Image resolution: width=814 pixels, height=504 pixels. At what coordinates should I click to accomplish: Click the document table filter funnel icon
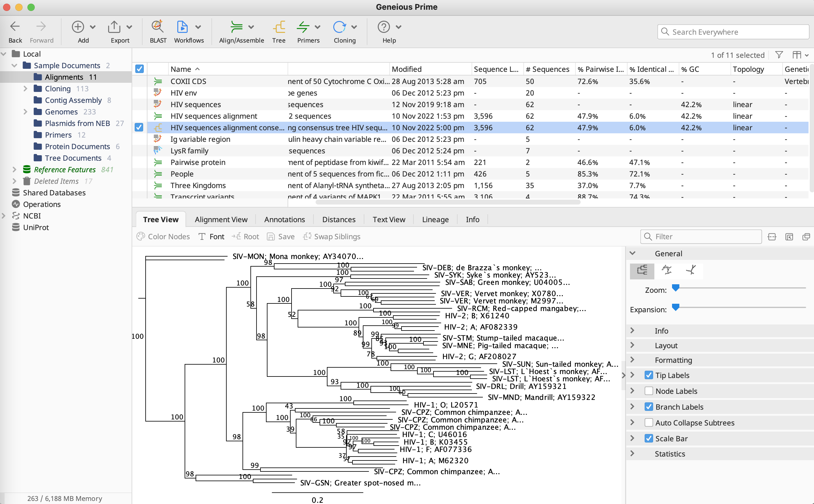(779, 55)
